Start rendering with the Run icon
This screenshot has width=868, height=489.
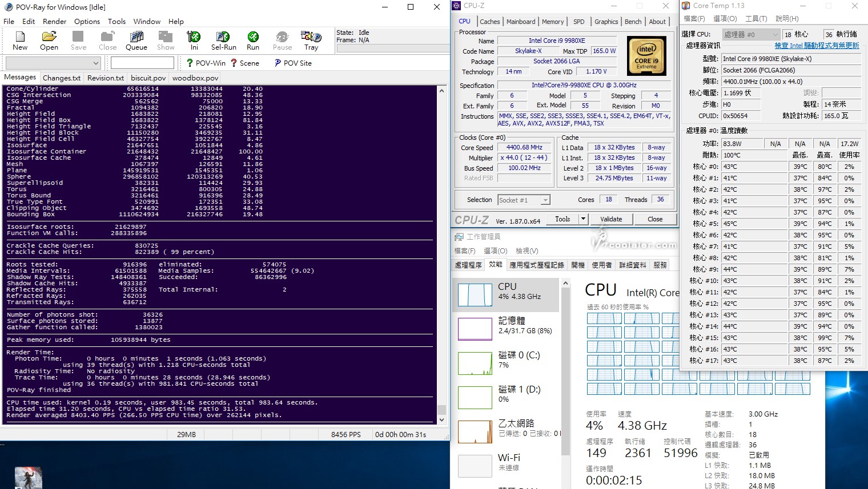[253, 41]
